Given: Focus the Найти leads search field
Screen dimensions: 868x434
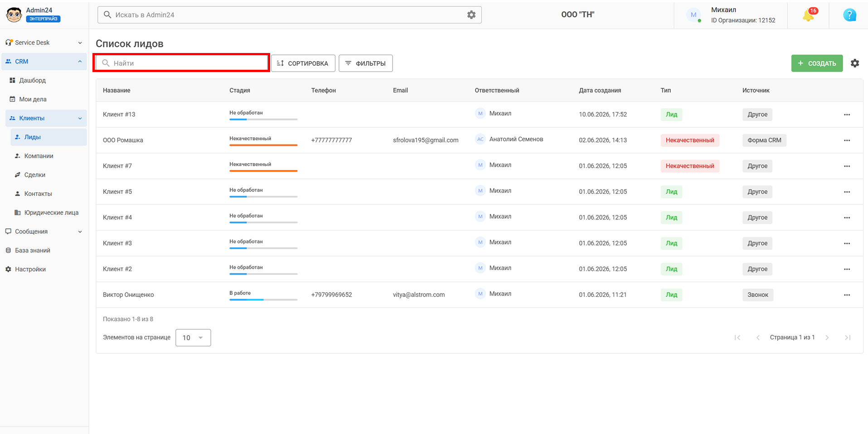Looking at the screenshot, I should pyautogui.click(x=181, y=63).
